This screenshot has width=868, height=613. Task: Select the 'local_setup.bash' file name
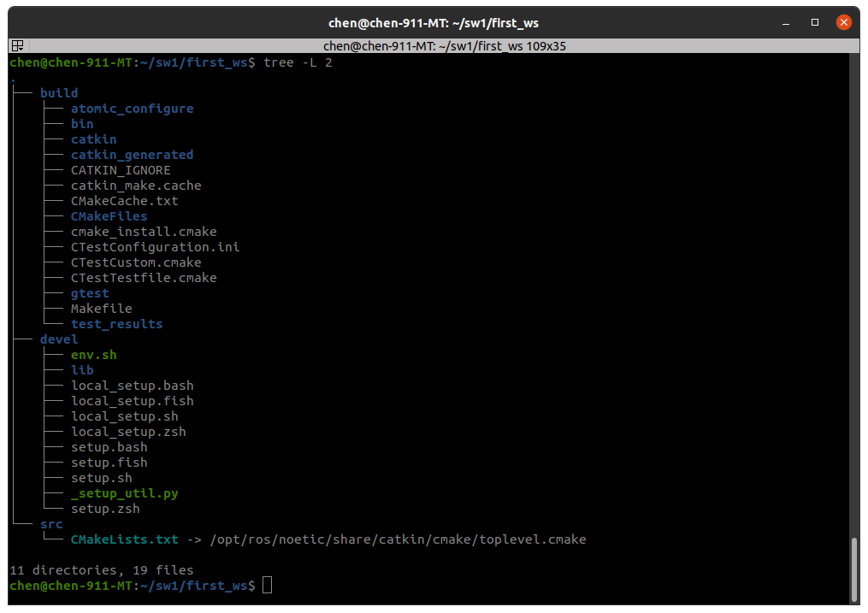click(133, 386)
